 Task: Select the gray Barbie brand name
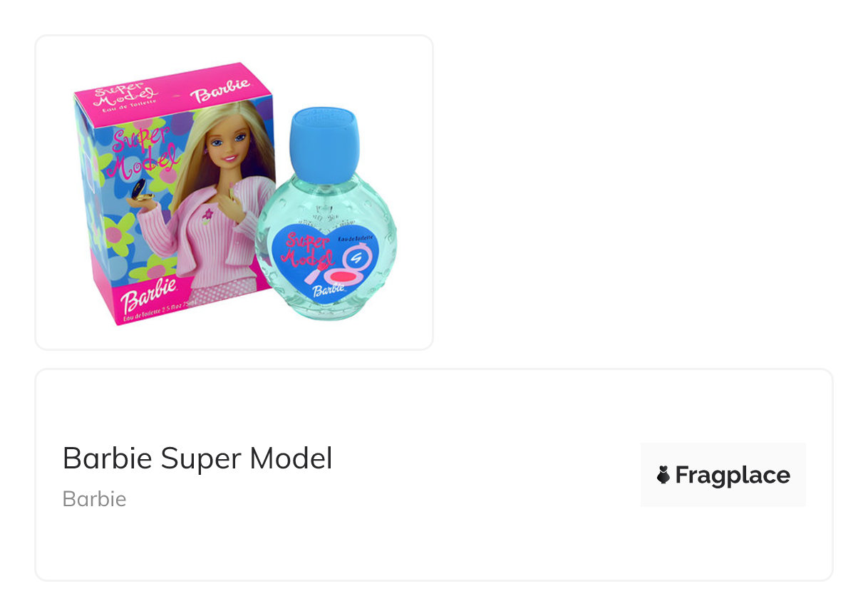click(94, 499)
